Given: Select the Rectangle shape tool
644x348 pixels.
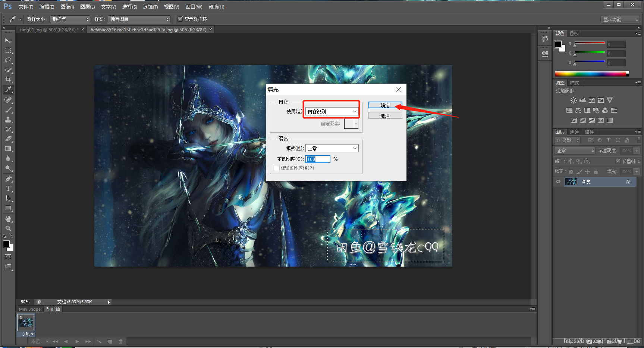Looking at the screenshot, I should click(8, 208).
